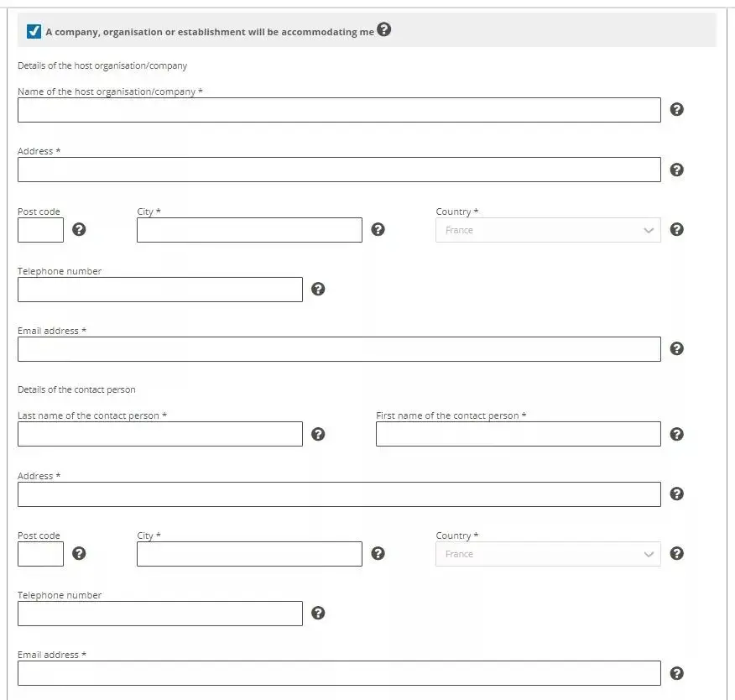View help for host organisation Telephone number
The width and height of the screenshot is (735, 700).
(x=318, y=290)
